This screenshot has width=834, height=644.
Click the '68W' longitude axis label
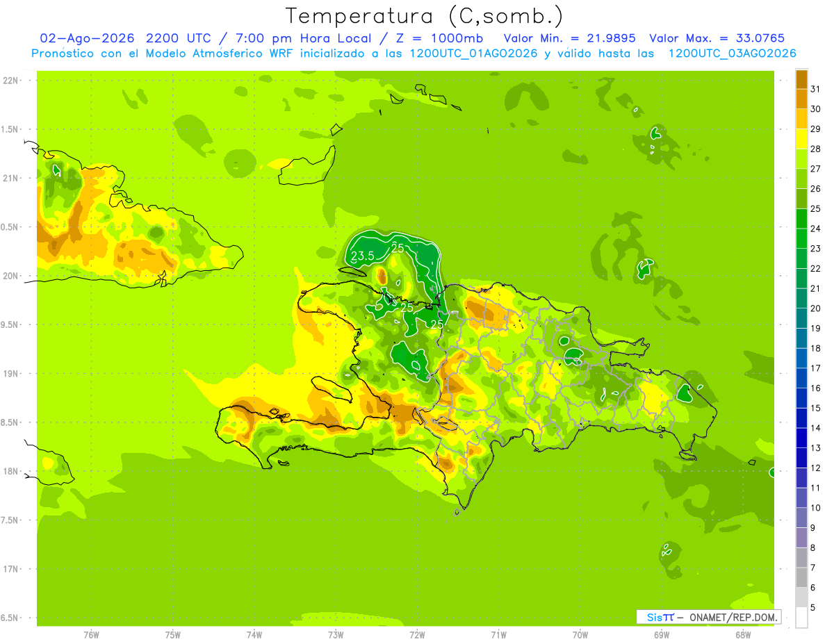[x=743, y=635]
